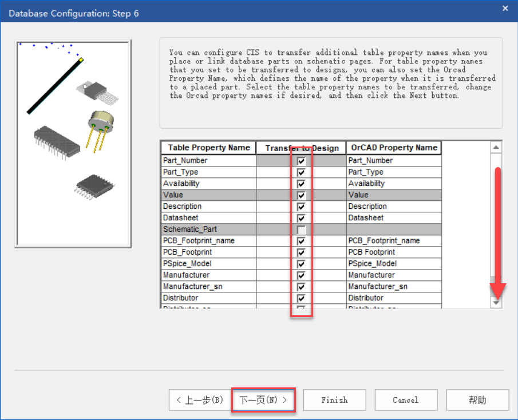Image resolution: width=518 pixels, height=420 pixels.
Task: Click the OrCAD Property Name column header
Action: pos(394,148)
